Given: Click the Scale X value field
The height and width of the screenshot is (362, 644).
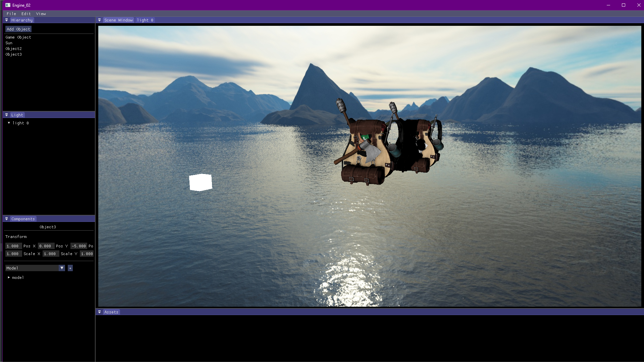Looking at the screenshot, I should click(x=14, y=254).
